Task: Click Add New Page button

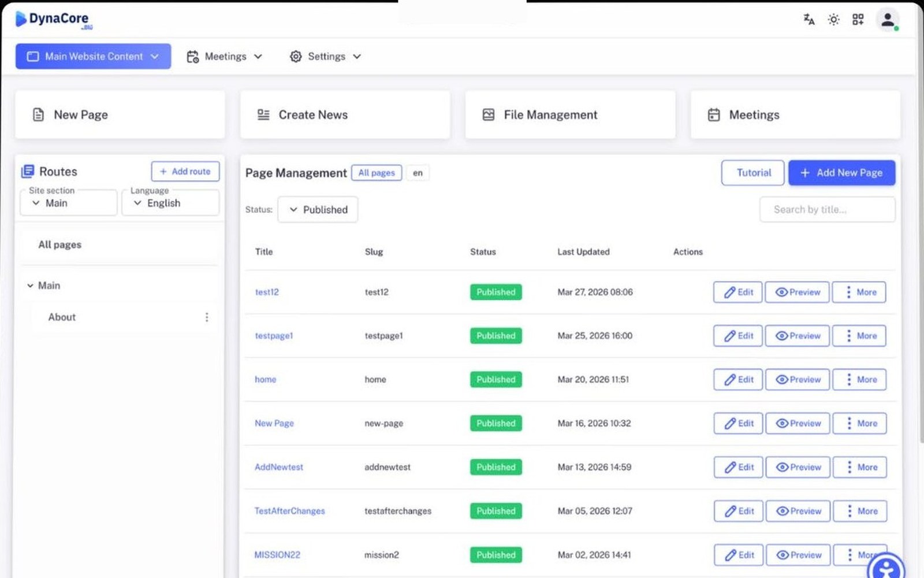Action: coord(842,172)
